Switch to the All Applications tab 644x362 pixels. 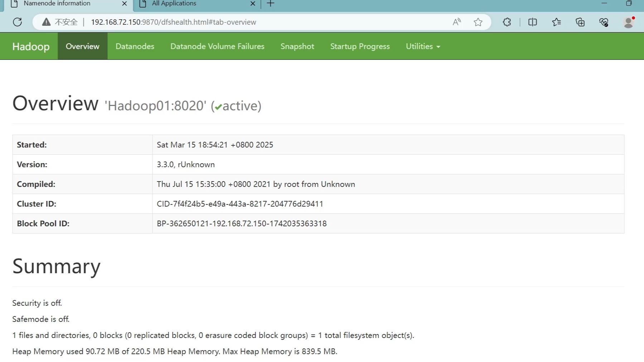pyautogui.click(x=196, y=4)
